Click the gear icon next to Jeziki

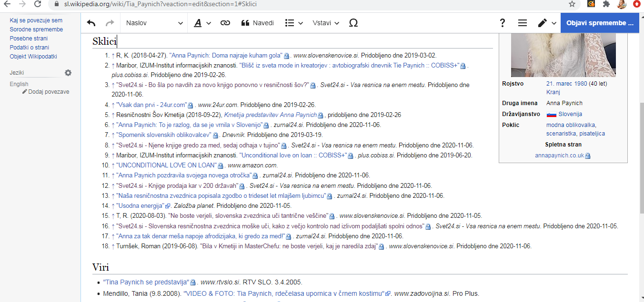[x=68, y=72]
